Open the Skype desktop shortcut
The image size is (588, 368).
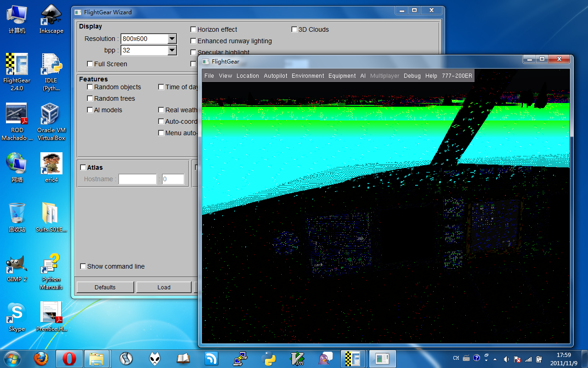(17, 317)
